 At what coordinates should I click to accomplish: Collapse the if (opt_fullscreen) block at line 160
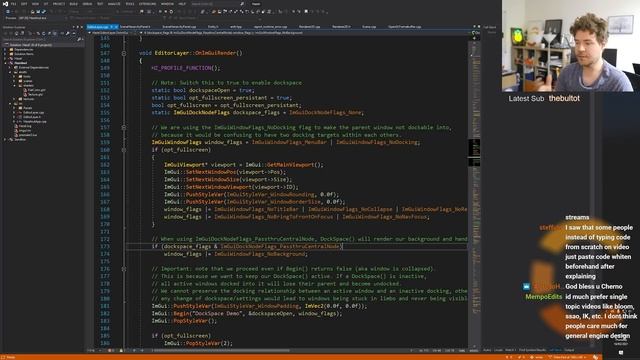124,150
